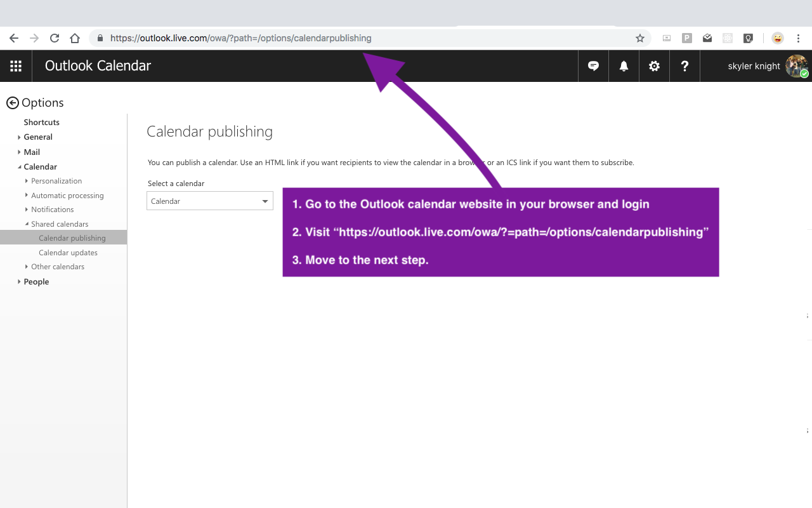The image size is (812, 508).
Task: Click skyler knight profile picture
Action: (796, 66)
